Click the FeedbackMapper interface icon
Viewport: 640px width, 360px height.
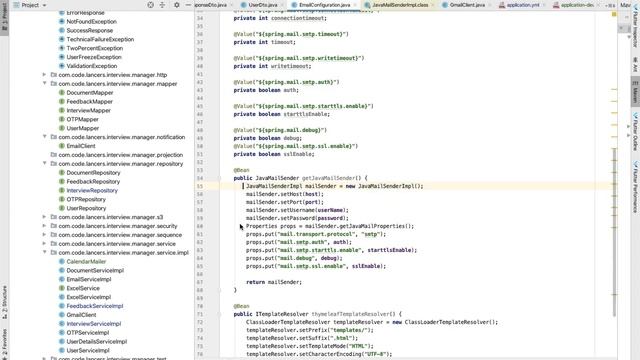point(62,101)
